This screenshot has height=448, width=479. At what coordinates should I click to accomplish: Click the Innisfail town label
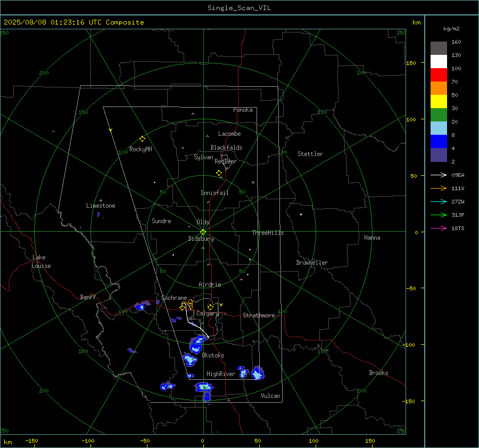[214, 193]
